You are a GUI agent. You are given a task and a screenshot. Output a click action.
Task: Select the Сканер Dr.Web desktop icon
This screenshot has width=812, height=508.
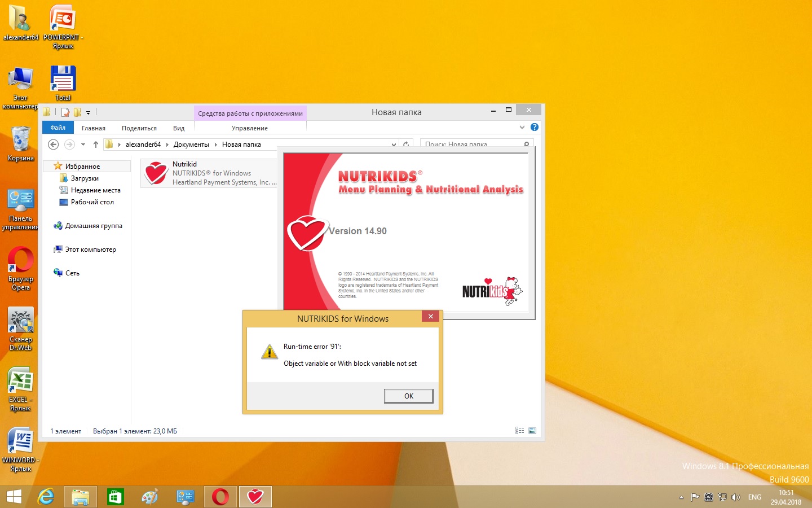coord(21,329)
